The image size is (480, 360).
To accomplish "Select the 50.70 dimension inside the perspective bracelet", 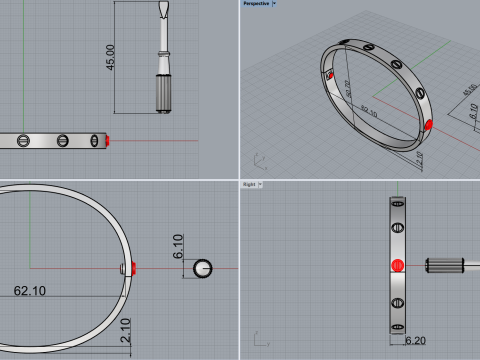I will pyautogui.click(x=347, y=88).
